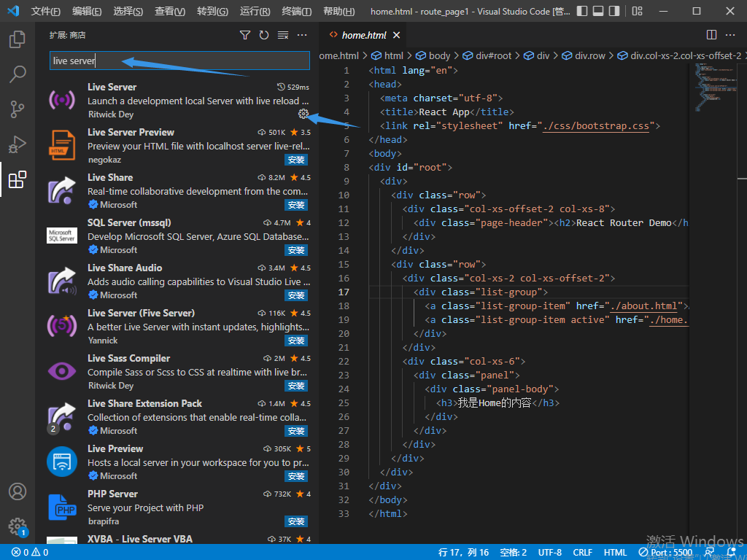Install PHP Server extension
Screen dimensions: 747x560
point(296,521)
